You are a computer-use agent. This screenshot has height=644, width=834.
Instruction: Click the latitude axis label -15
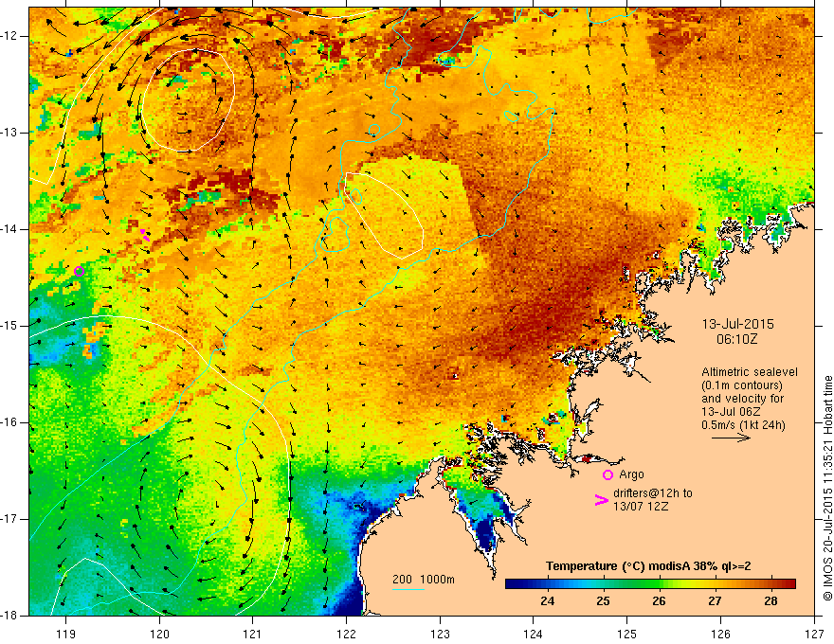click(10, 326)
